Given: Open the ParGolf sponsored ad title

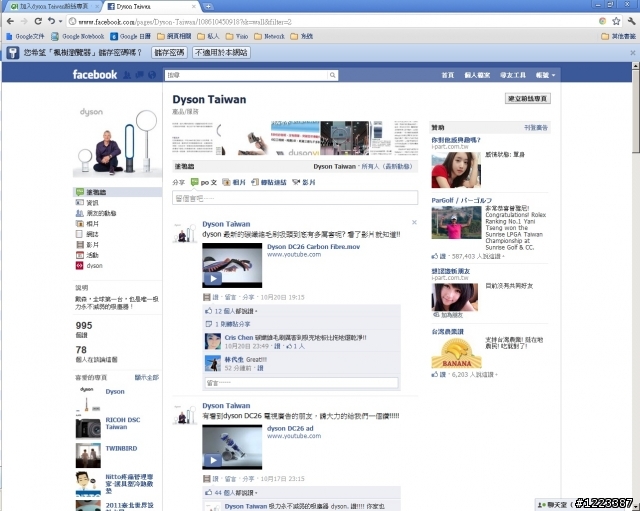Looking at the screenshot, I should (x=462, y=200).
